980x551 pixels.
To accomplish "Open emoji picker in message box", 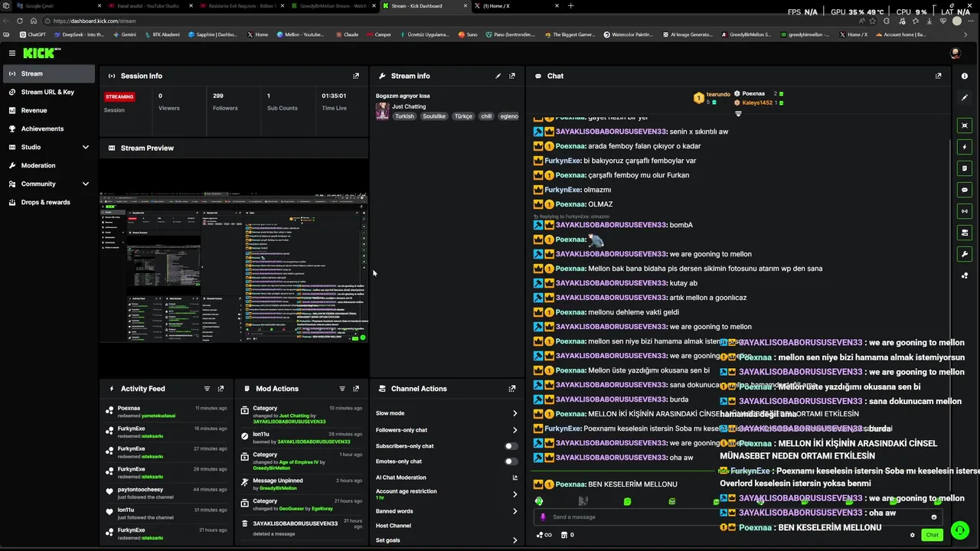I will [x=934, y=517].
